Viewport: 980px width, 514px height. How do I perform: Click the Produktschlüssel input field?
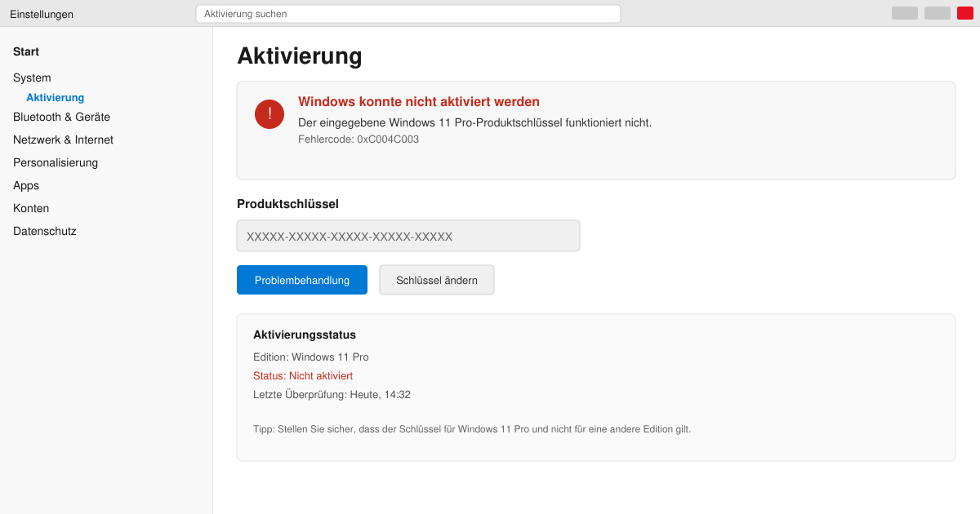point(408,236)
